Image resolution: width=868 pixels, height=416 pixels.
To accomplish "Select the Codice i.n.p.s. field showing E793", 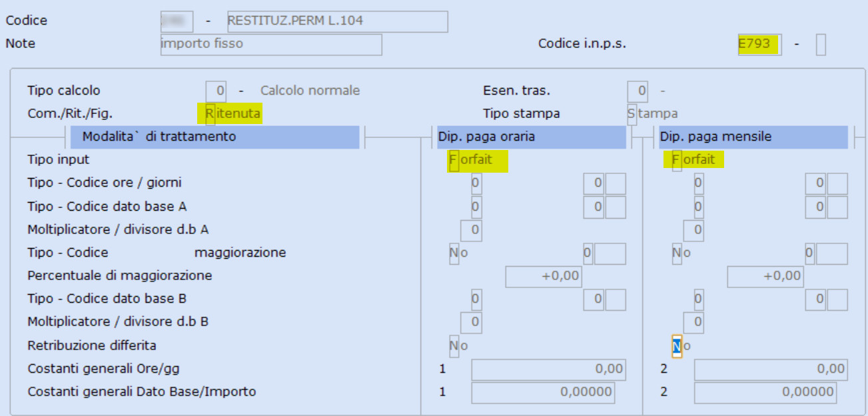I will [x=759, y=45].
